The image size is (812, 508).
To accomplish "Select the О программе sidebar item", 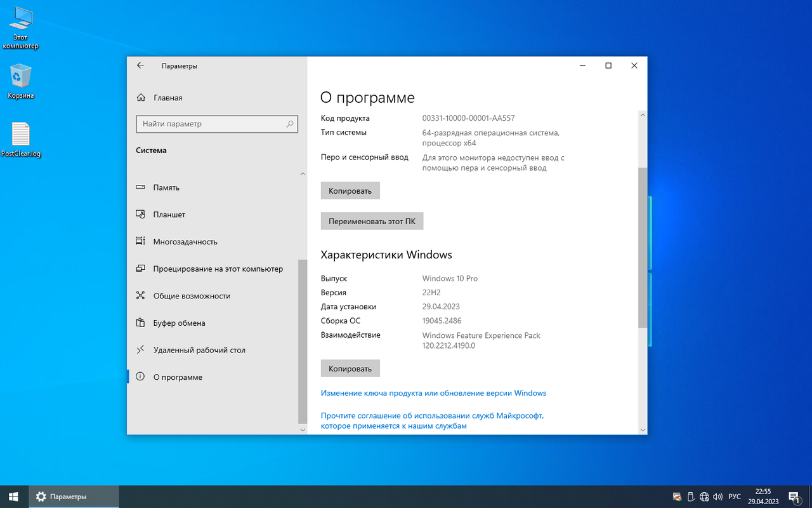I will tap(213, 377).
